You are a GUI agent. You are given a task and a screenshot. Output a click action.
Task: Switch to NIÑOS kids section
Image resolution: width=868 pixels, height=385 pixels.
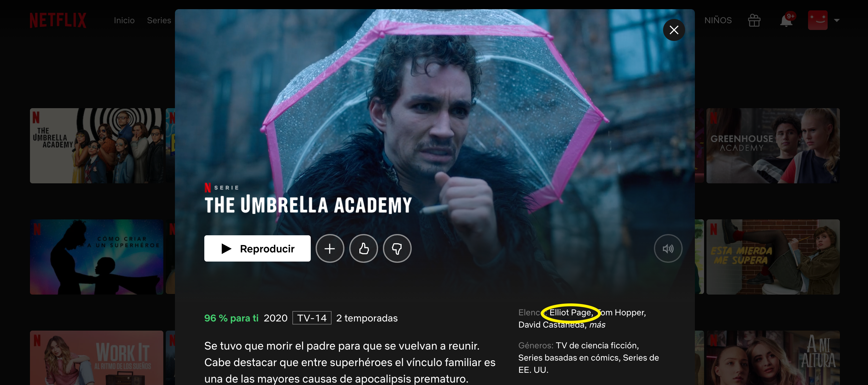coord(718,20)
